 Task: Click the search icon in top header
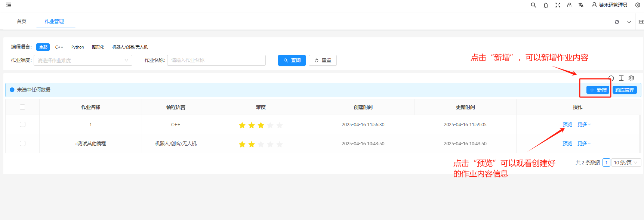[x=533, y=5]
